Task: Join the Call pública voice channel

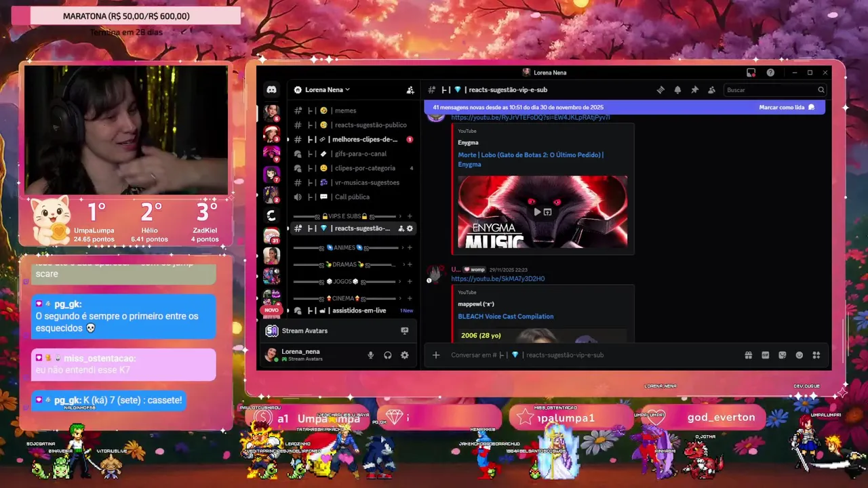Action: pos(353,197)
